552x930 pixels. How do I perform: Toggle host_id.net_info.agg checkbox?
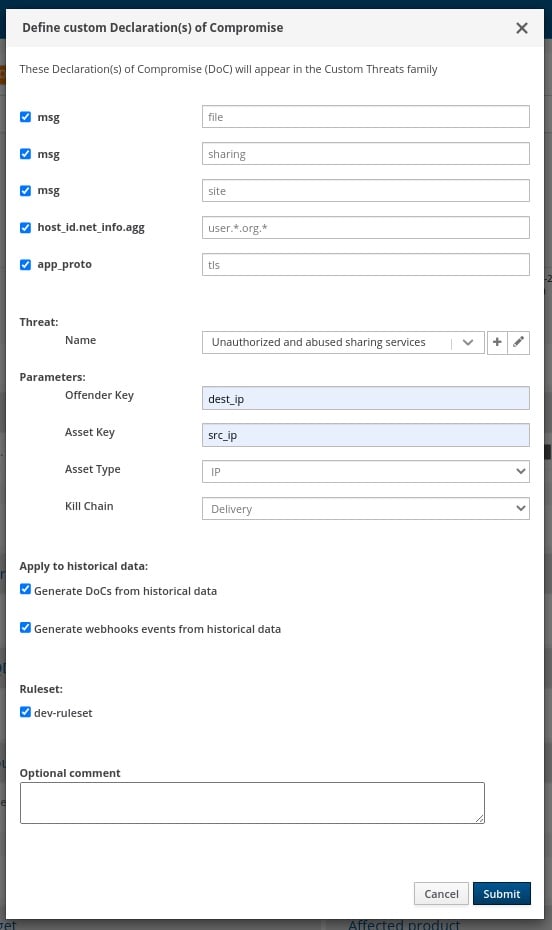pyautogui.click(x=25, y=228)
